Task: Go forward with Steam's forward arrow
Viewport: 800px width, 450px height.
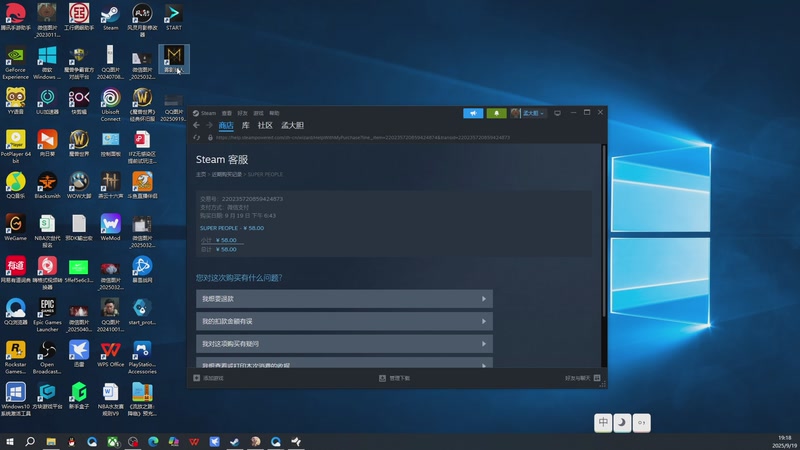Action: (x=209, y=125)
